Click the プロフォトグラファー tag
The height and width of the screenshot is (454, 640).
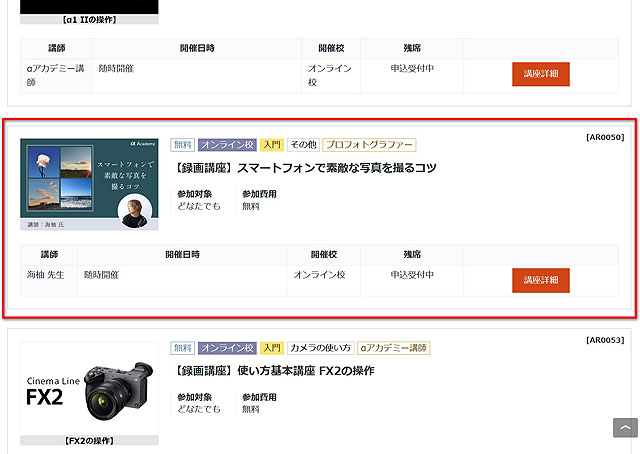(369, 145)
